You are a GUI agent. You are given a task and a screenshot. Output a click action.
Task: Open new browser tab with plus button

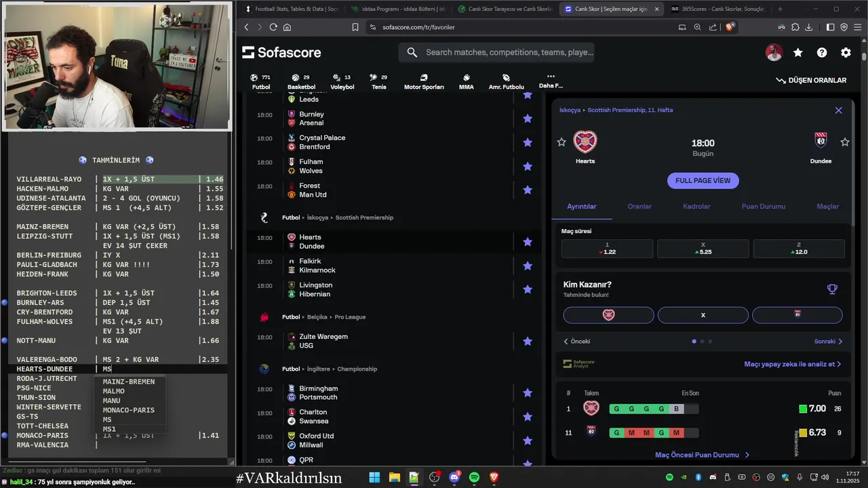780,9
